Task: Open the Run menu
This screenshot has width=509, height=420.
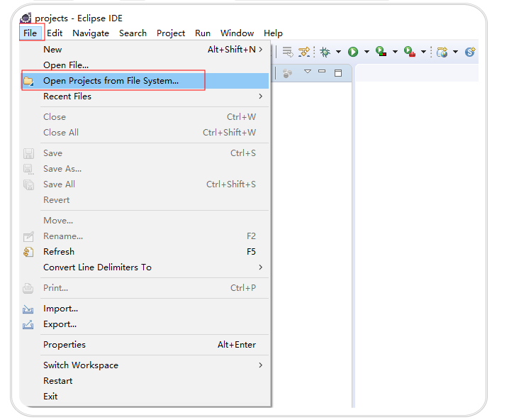Action: [203, 33]
